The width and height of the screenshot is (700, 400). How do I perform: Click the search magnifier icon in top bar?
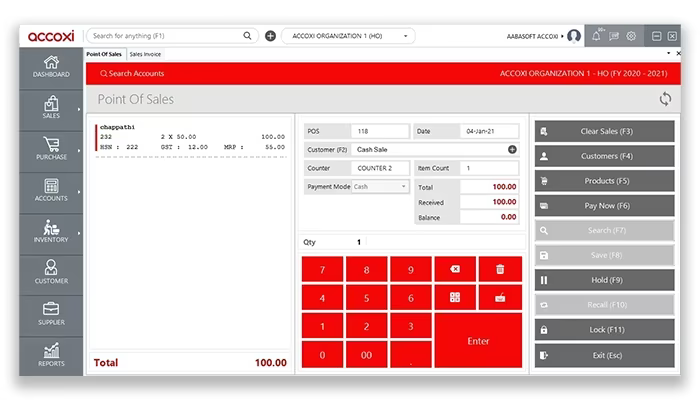point(247,36)
